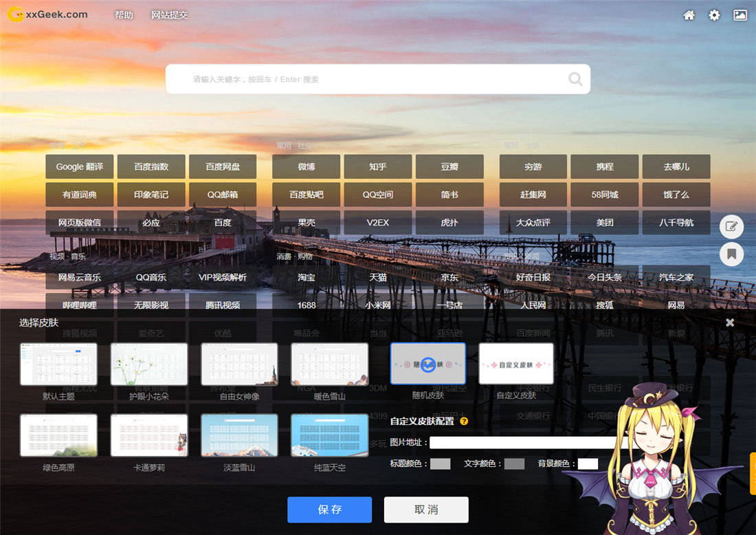The image size is (756, 535).
Task: Click the edit pencil floating button
Action: (x=731, y=226)
